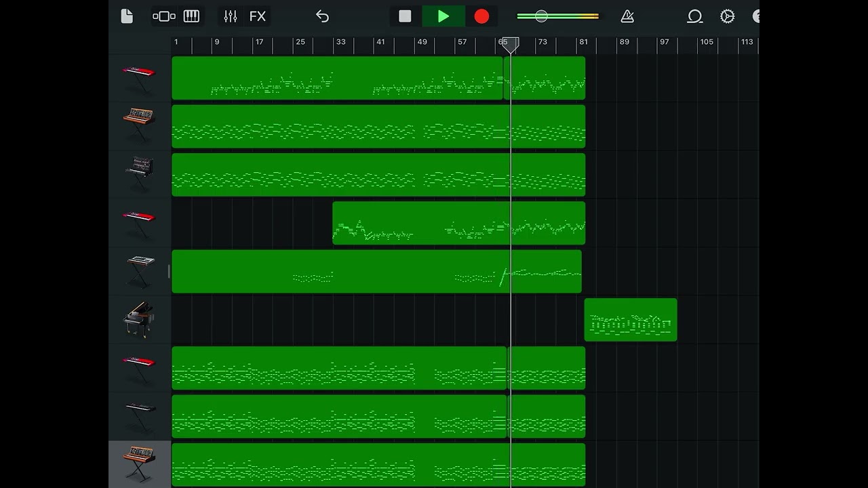The height and width of the screenshot is (488, 868).
Task: Click bar 49 on the ruler
Action: pos(422,42)
